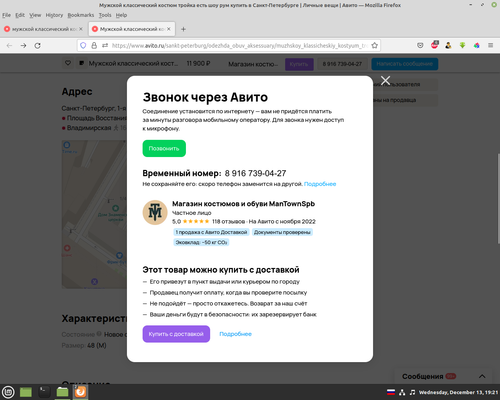Click the avito.ru address bar URL
Viewport: 500px width, 400px height.
tap(239, 45)
